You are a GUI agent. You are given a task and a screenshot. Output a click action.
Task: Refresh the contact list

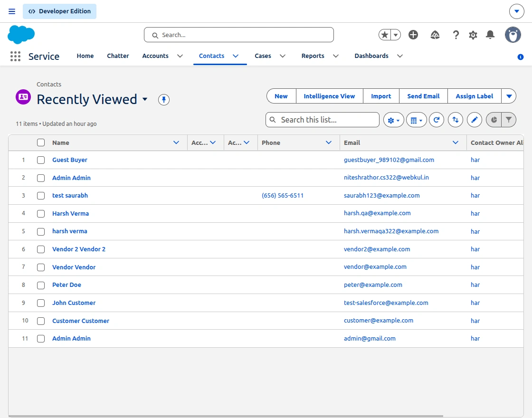(437, 120)
